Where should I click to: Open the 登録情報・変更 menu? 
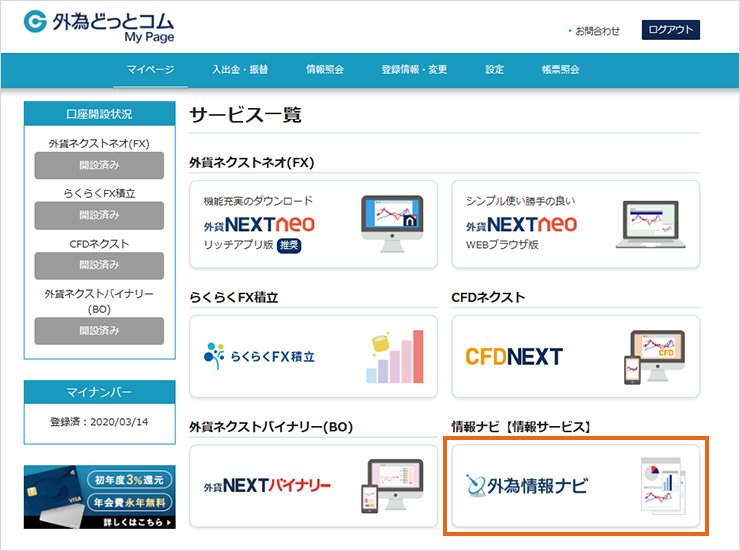414,70
